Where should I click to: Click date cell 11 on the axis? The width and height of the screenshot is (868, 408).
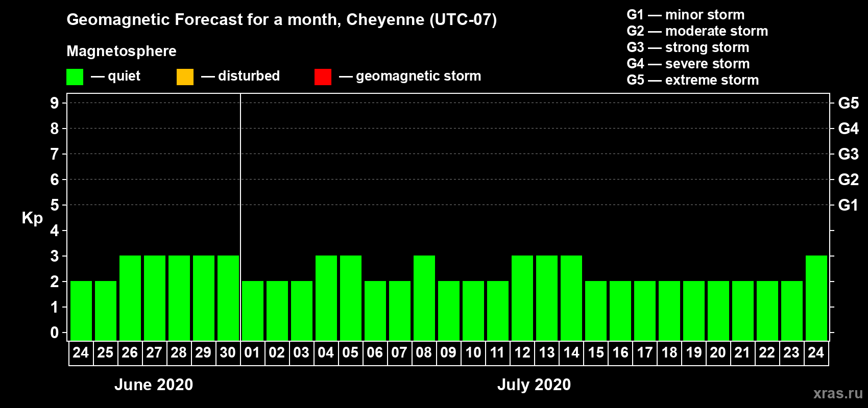pos(498,353)
